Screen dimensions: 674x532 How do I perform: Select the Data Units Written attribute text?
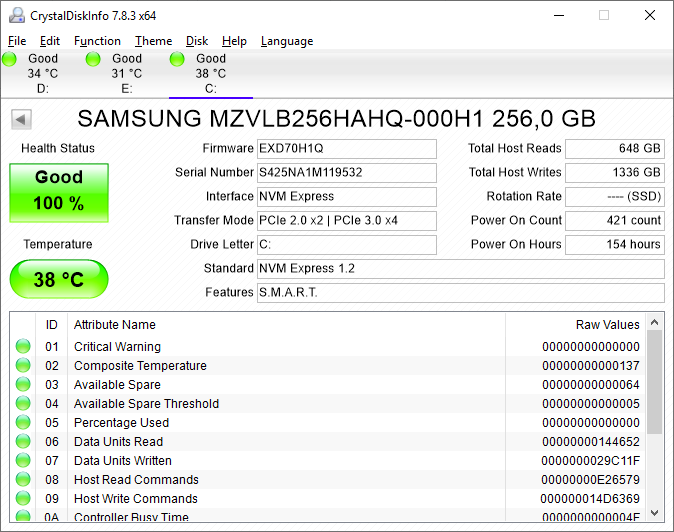(x=123, y=460)
